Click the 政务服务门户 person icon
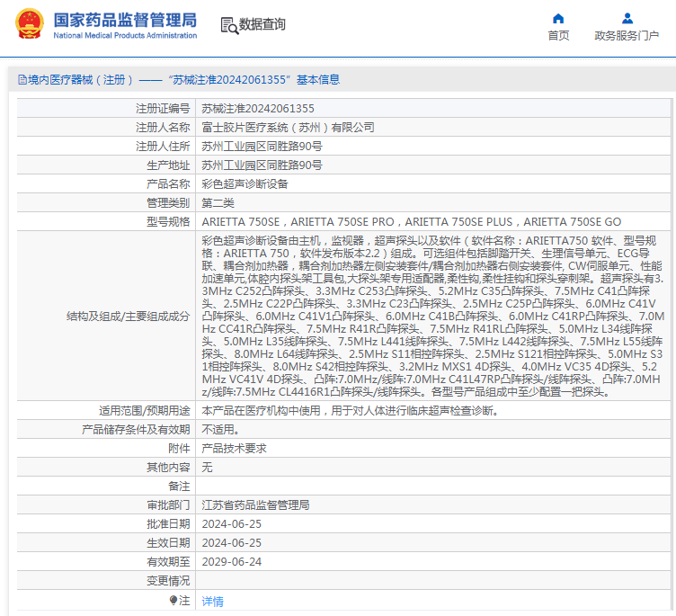 click(627, 18)
